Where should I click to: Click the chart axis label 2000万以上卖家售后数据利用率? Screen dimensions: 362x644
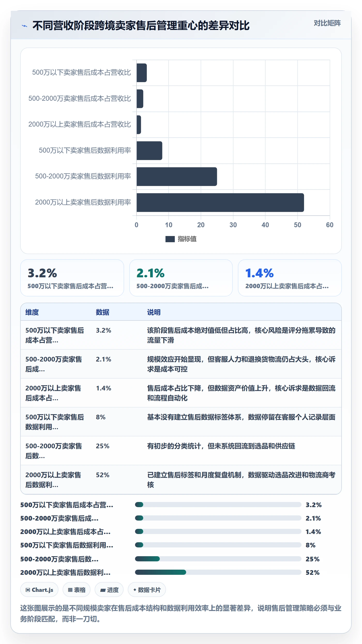83,202
